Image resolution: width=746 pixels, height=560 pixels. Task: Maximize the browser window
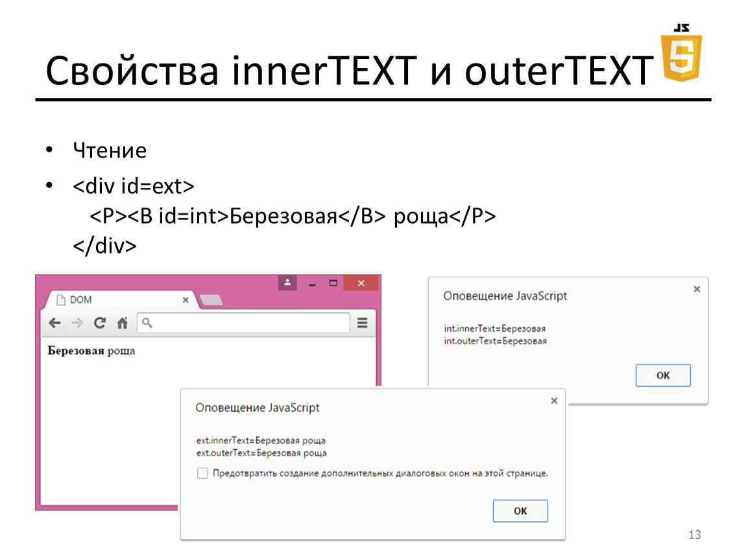pos(333,283)
